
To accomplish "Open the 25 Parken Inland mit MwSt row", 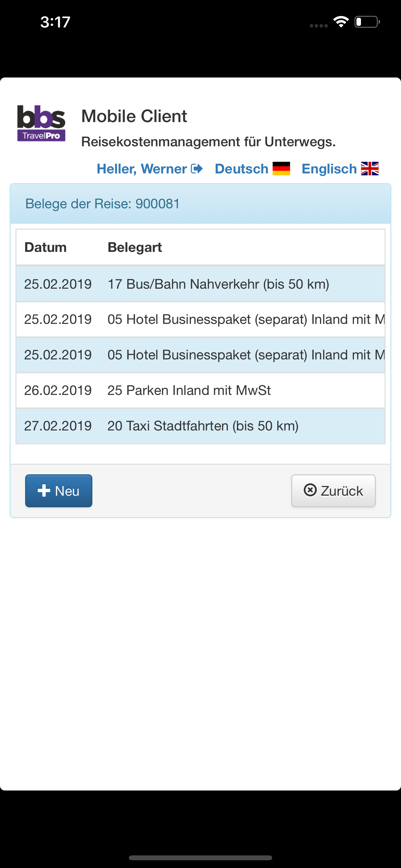I will click(200, 390).
